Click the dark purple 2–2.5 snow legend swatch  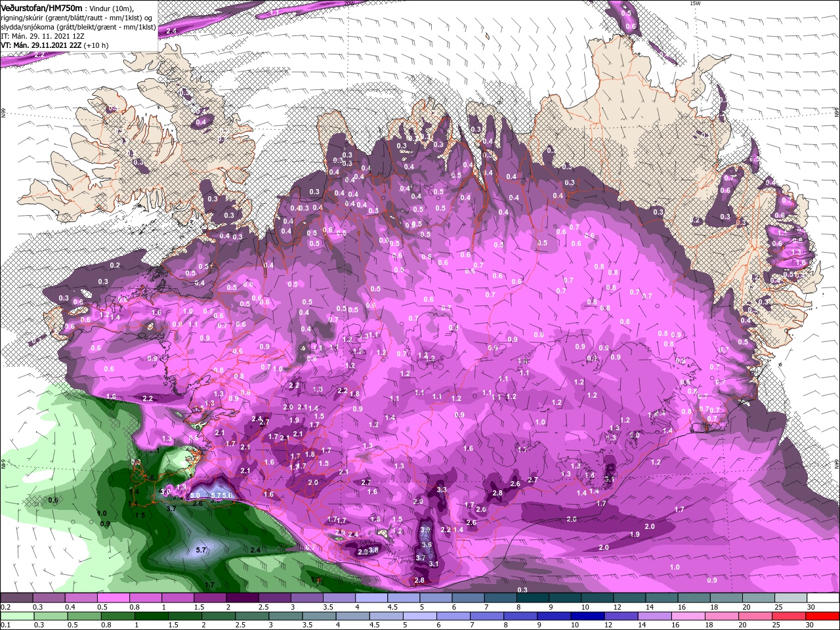(242, 598)
